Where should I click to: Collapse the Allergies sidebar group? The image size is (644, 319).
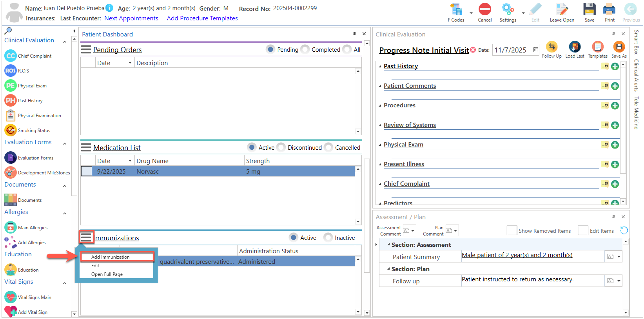pos(65,213)
